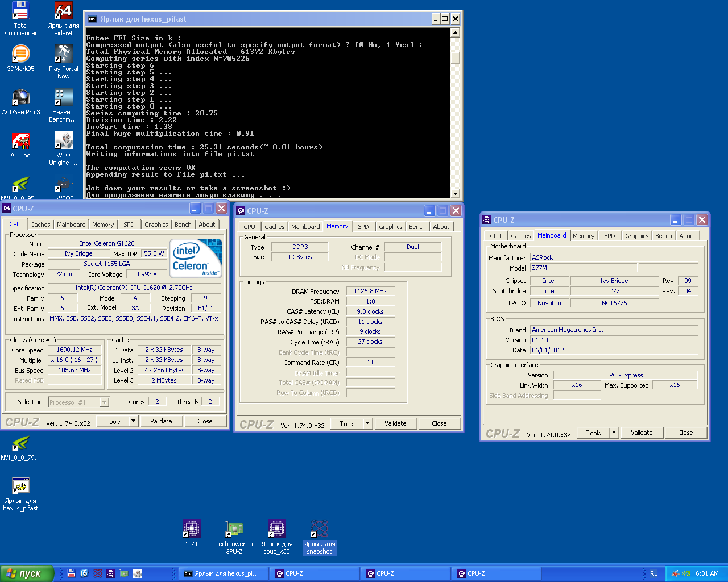Click the NVIDIA system tray icon
Viewport: 728px width, 582px height.
(x=686, y=573)
